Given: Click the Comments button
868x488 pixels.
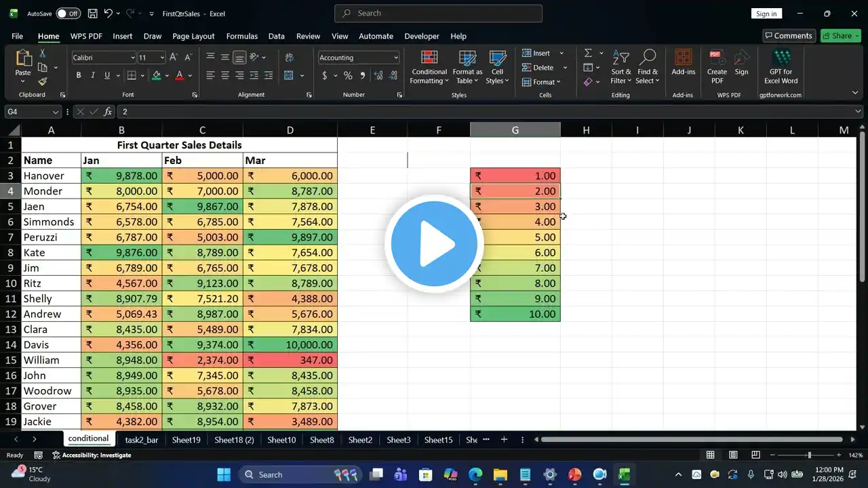Looking at the screenshot, I should [788, 36].
